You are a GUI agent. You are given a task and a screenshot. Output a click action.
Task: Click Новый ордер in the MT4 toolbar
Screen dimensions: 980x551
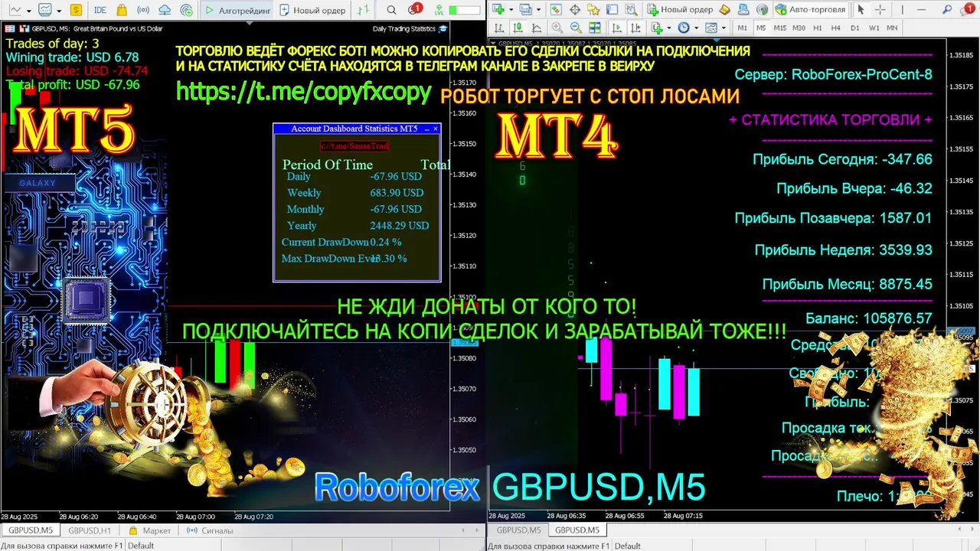[680, 10]
